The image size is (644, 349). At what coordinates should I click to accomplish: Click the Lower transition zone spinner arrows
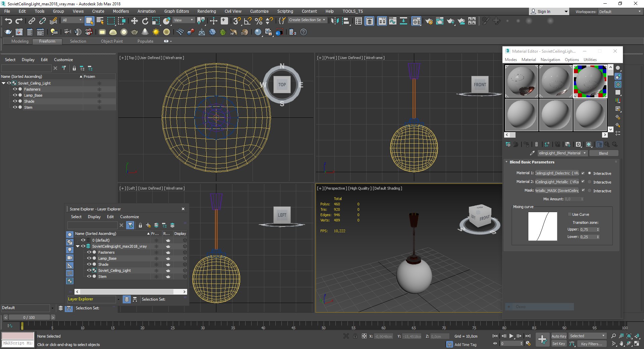click(598, 237)
